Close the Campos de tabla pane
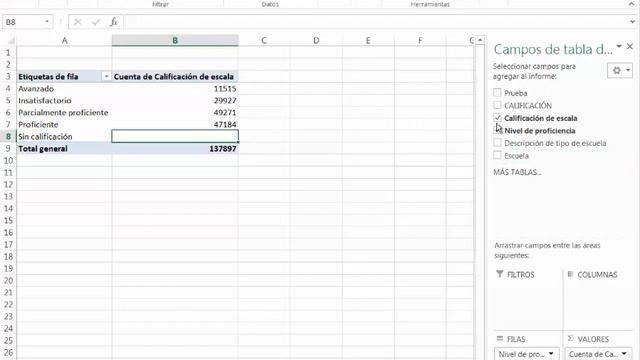 click(x=630, y=47)
